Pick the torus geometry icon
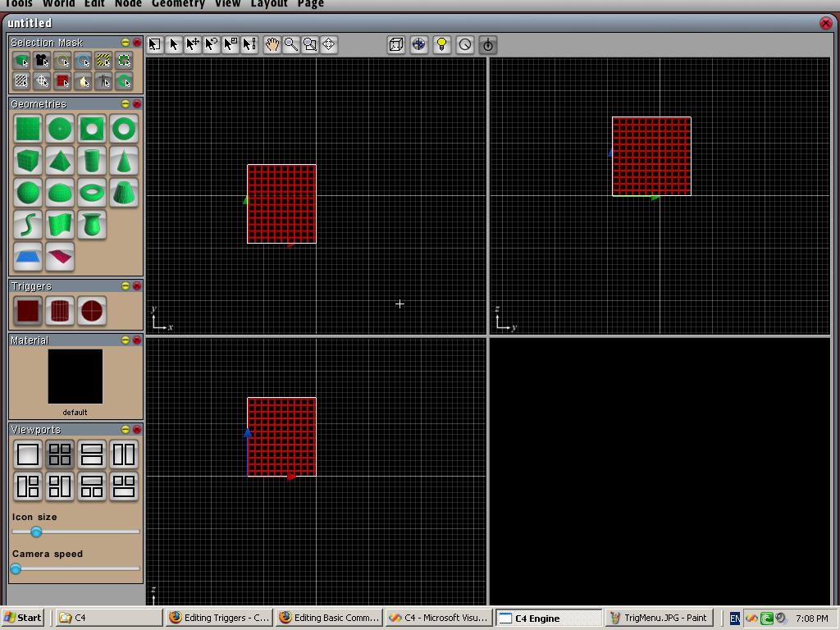 (x=92, y=193)
